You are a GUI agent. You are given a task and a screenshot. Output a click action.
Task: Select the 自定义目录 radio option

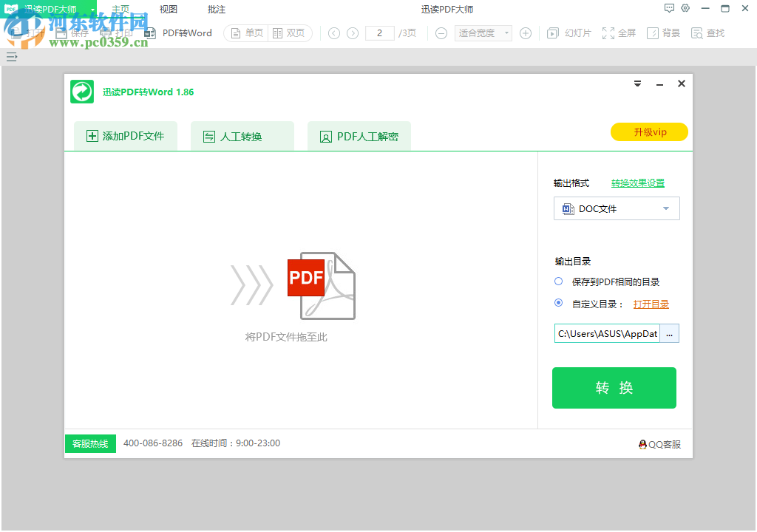(559, 303)
